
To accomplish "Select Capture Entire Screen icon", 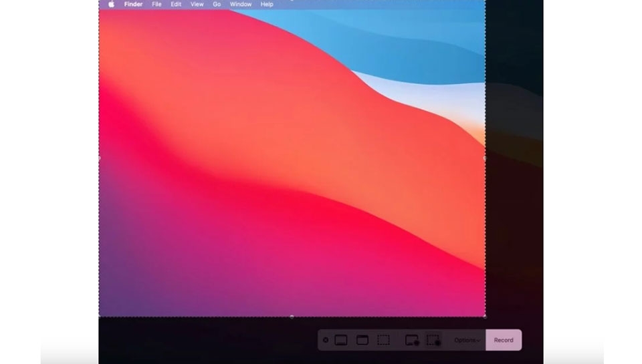I will click(x=341, y=340).
